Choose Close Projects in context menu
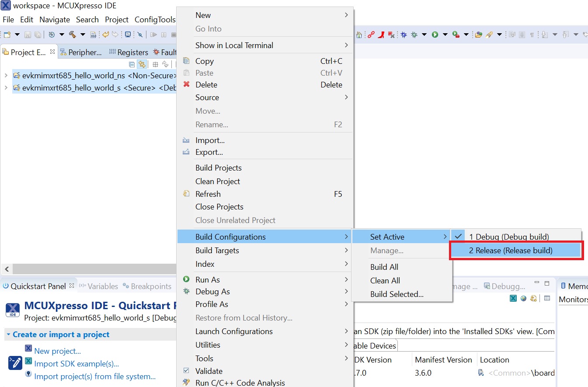 pyautogui.click(x=265, y=207)
